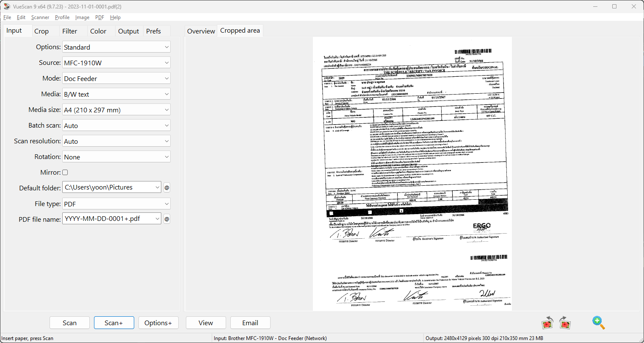Click the @ button next to PDF file name
Screen dimensions: 644x343
[x=167, y=219]
